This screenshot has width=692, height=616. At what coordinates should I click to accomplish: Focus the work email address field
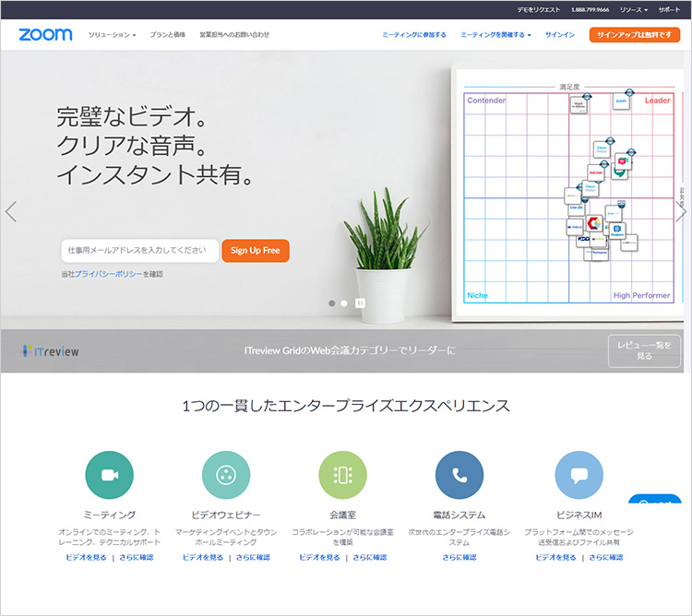click(x=140, y=251)
